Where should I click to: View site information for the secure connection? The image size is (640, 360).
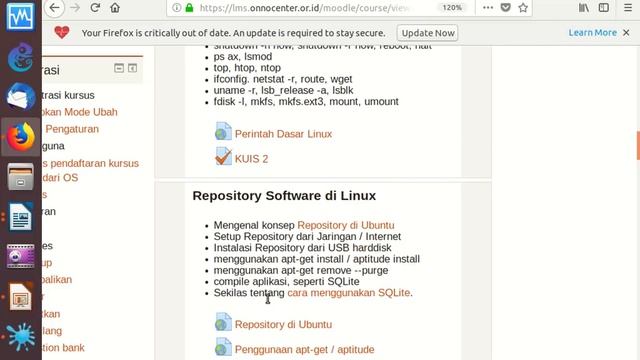pos(176,8)
